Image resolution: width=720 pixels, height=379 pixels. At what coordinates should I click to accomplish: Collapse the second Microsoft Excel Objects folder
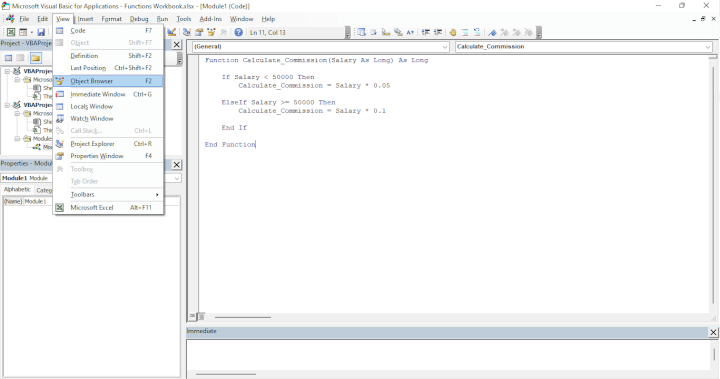pos(17,113)
